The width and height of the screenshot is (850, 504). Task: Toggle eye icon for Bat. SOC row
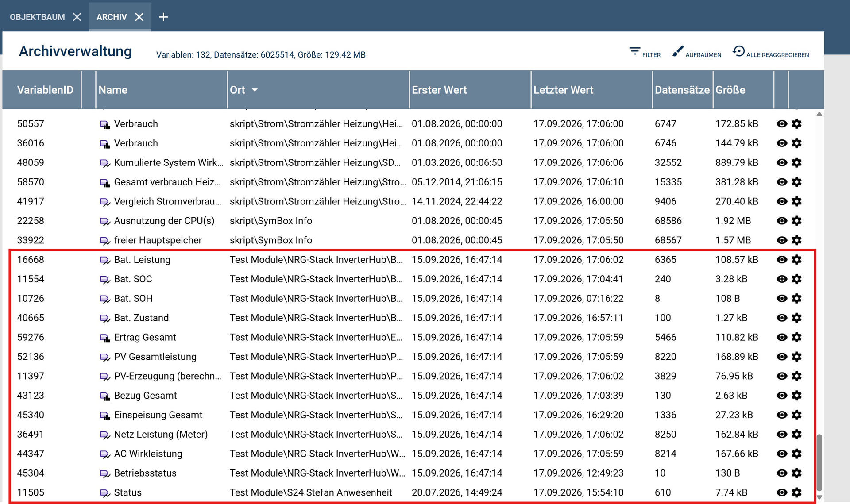pyautogui.click(x=782, y=279)
